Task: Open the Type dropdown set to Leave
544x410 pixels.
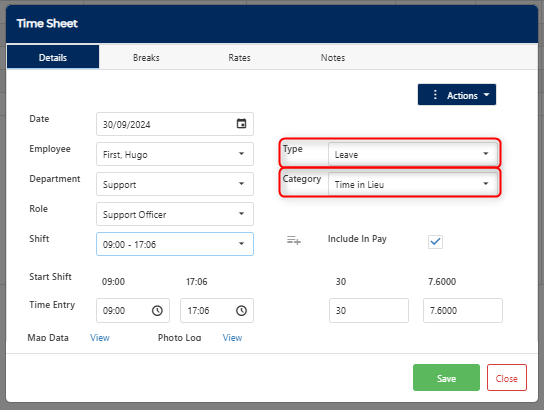Action: 413,154
